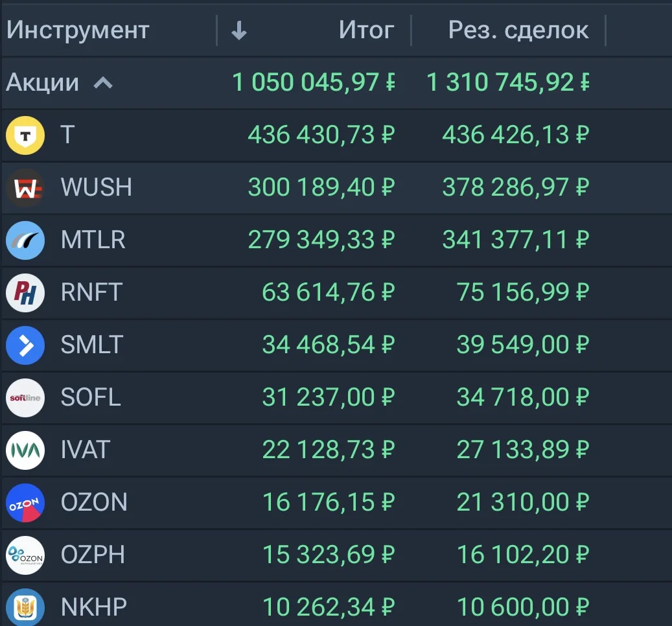Click NKHP trades result 10 600,00 ₽
The width and height of the screenshot is (672, 626).
523,607
